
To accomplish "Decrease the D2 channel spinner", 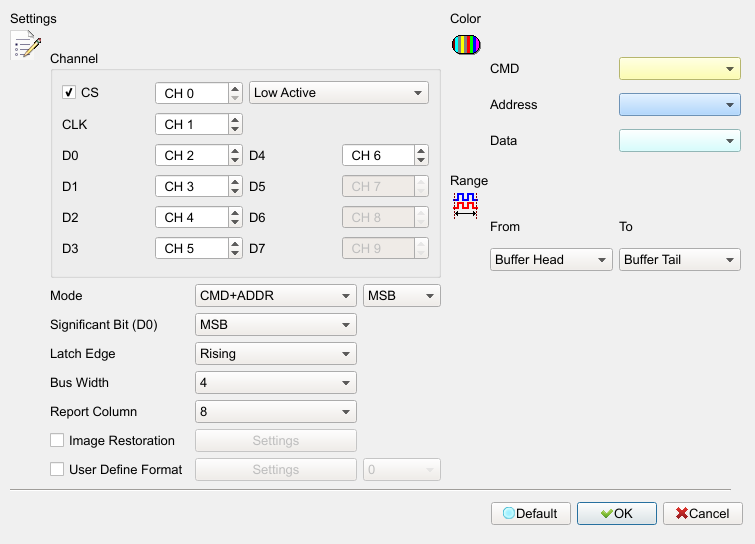I will coord(234,222).
